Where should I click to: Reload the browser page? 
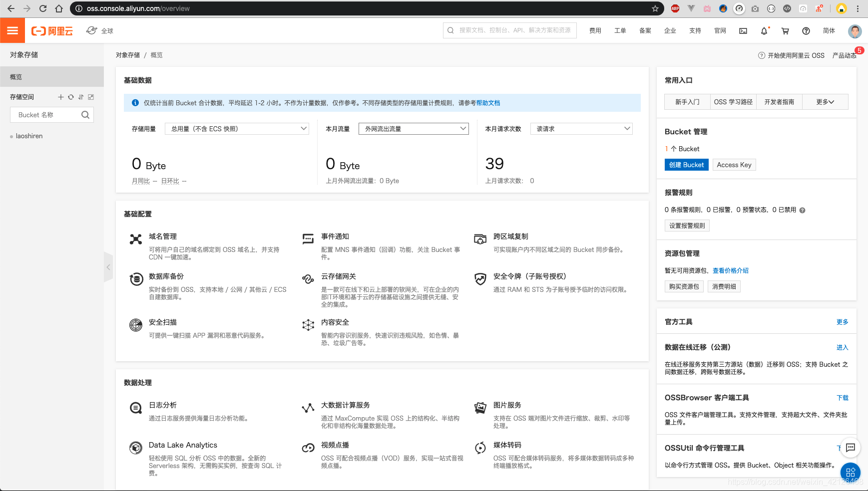coord(43,8)
